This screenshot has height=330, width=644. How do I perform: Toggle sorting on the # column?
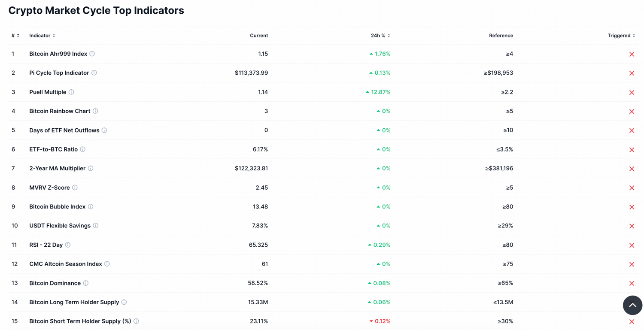tap(17, 36)
